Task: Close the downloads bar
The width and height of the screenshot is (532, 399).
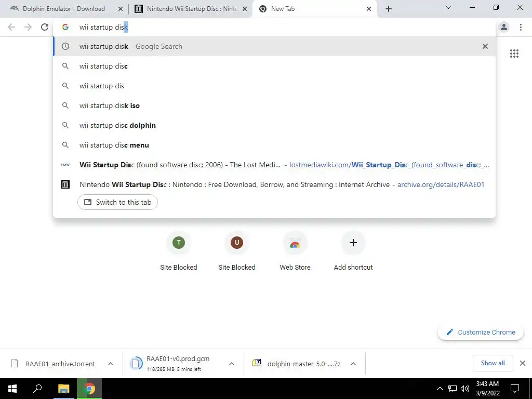Action: coord(523,363)
